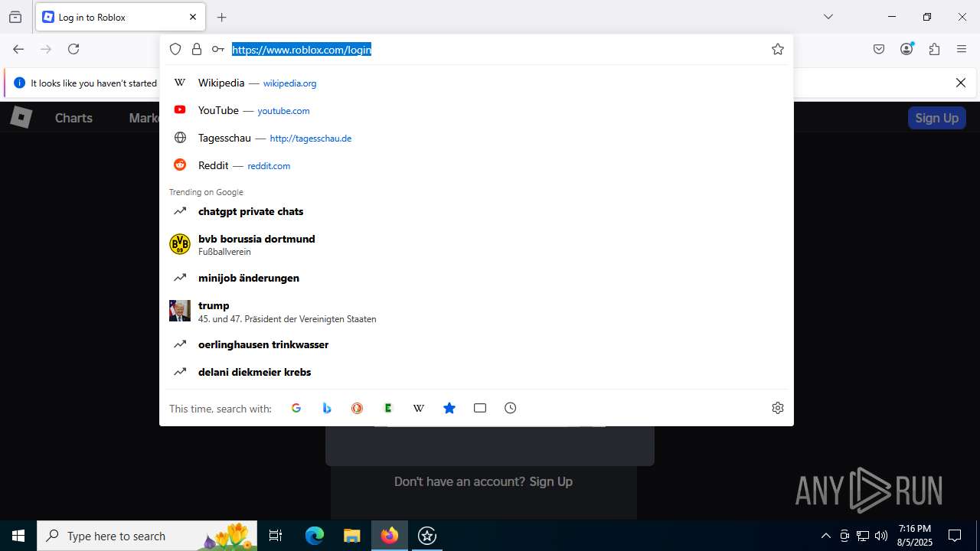Search this time with Wikipedia
980x551 pixels.
point(419,408)
